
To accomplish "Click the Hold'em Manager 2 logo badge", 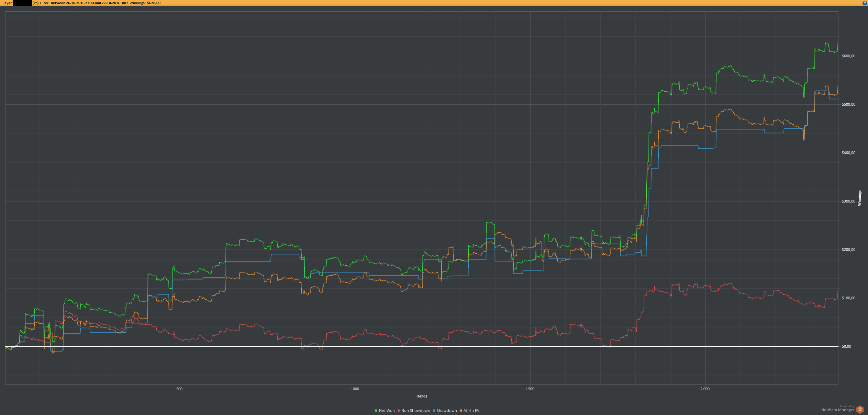I will pyautogui.click(x=860, y=410).
